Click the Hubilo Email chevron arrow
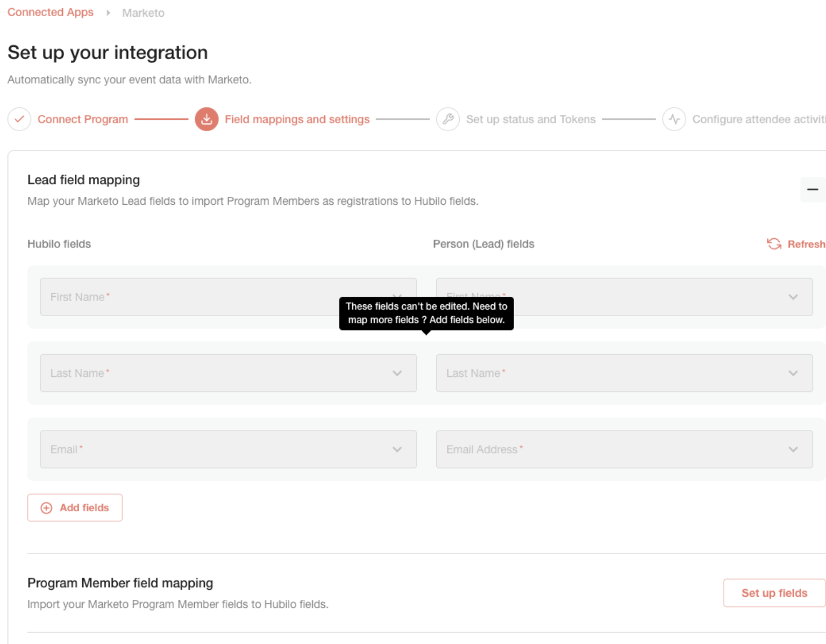This screenshot has width=826, height=644. pos(397,449)
